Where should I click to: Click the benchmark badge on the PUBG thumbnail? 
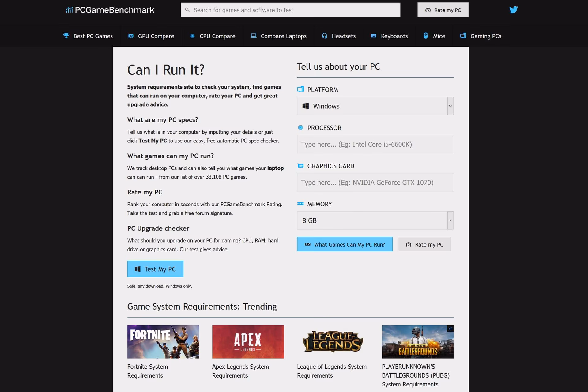click(450, 329)
